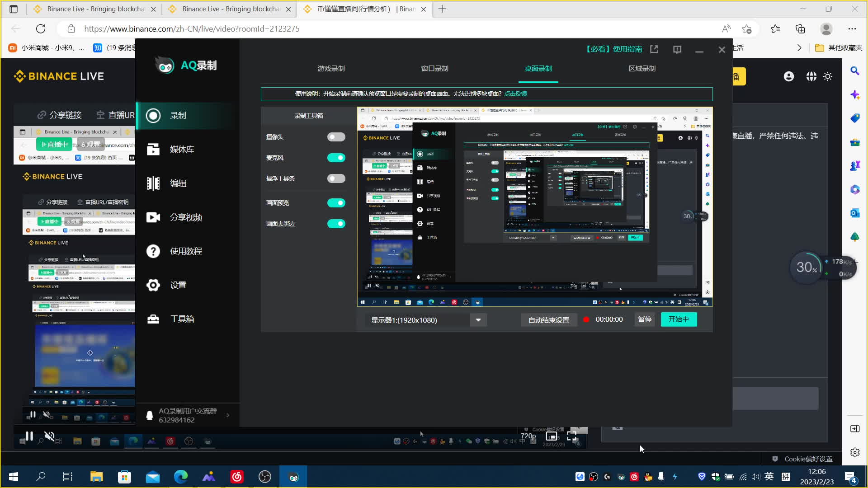Enable the 摄像头 camera toggle
Image resolution: width=868 pixels, height=488 pixels.
point(336,137)
